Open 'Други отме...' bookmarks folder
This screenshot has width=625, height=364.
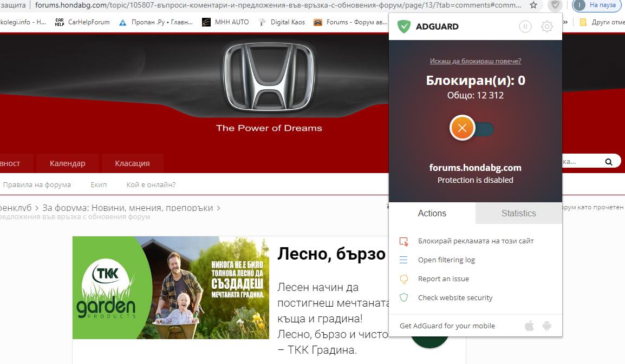click(602, 22)
